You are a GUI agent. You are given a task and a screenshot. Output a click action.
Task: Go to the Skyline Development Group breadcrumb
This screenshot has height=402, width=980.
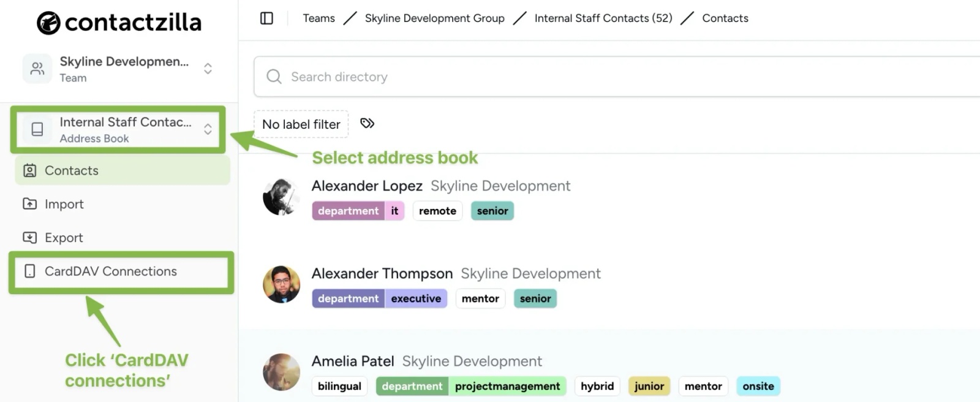[x=435, y=18]
